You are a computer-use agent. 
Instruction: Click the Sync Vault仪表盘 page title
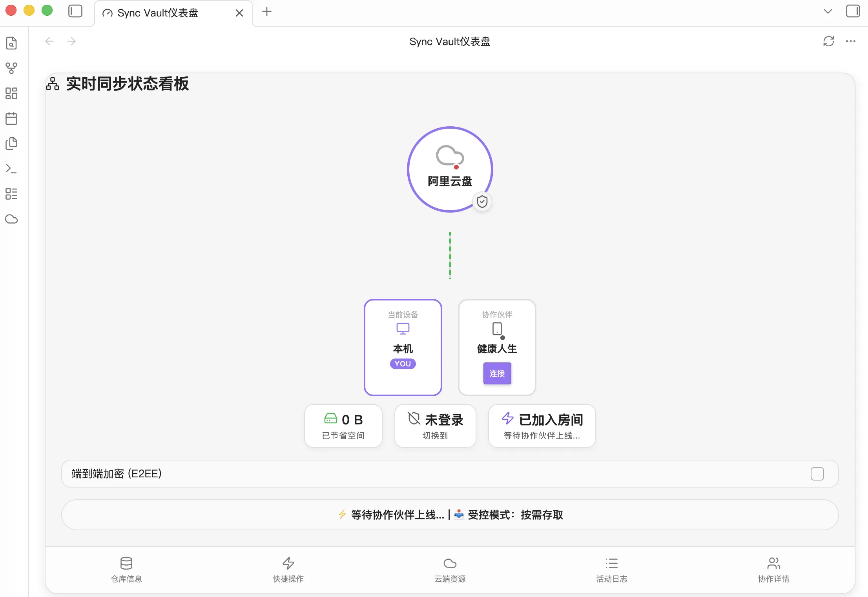click(450, 42)
